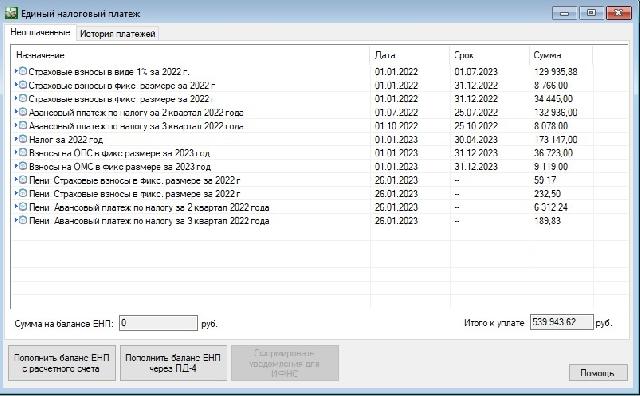The image size is (640, 396).
Task: Select the 'Налог за 2022 год' row text
Action: (x=66, y=140)
